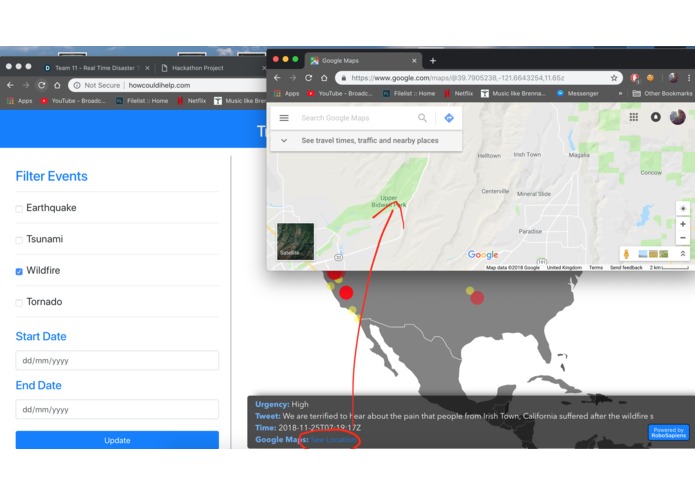The width and height of the screenshot is (695, 494).
Task: Close the Team 11 tab
Action: [x=147, y=68]
